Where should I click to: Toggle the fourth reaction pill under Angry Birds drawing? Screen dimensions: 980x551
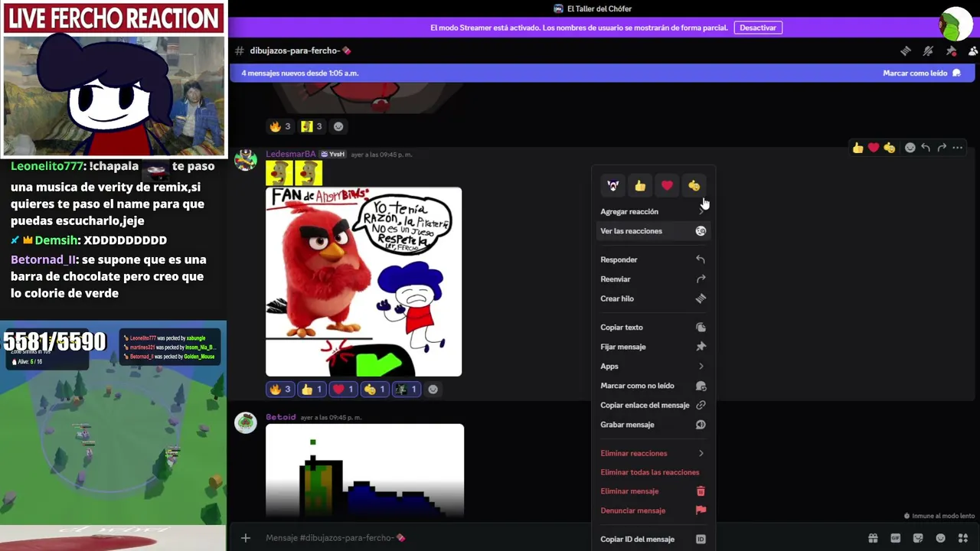[374, 390]
